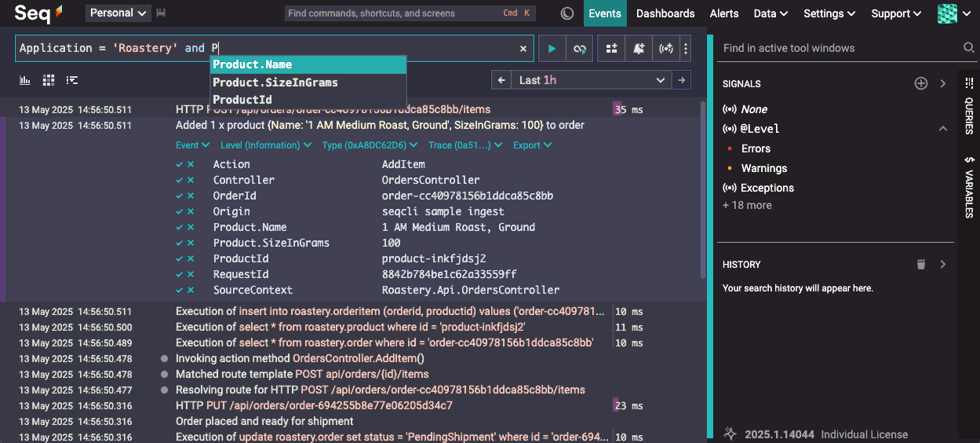Open the user avatar menu
980x443 pixels.
pyautogui.click(x=954, y=13)
